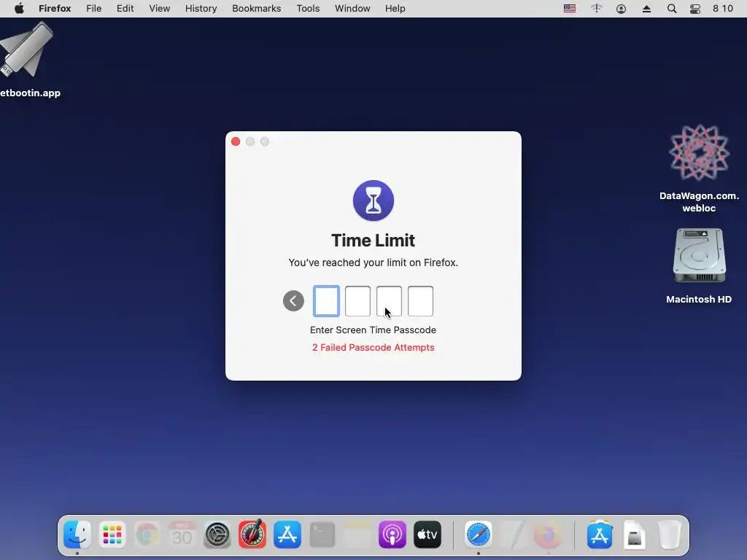Click the US flag input source icon
Image resolution: width=747 pixels, height=560 pixels.
tap(570, 9)
